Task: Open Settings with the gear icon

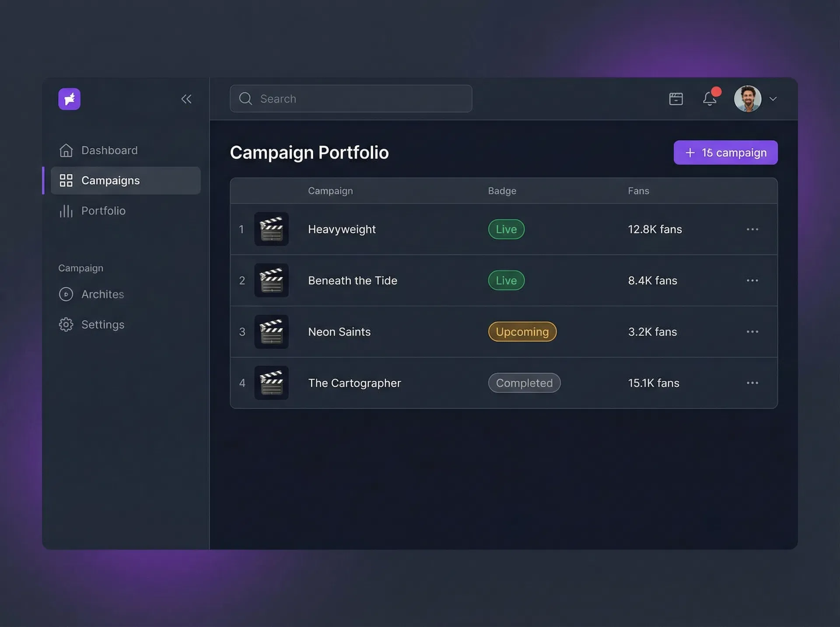Action: tap(66, 324)
